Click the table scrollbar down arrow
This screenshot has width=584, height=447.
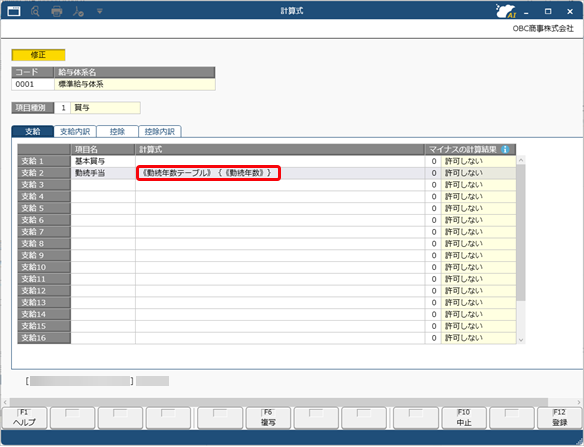pos(521,339)
